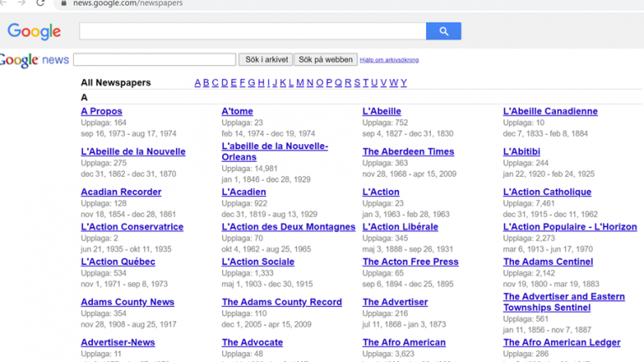Screen dimensions: 644x362
Task: Jump to letter A in index
Action: point(198,82)
